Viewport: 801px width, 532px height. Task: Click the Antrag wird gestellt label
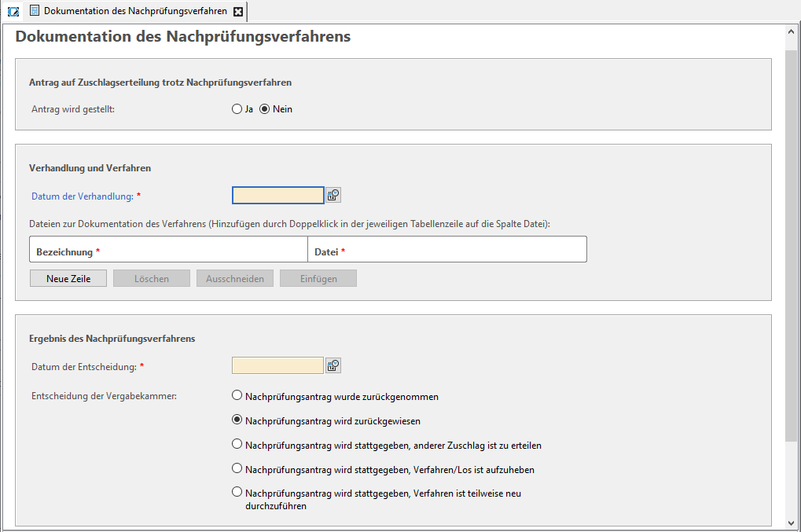pos(73,109)
